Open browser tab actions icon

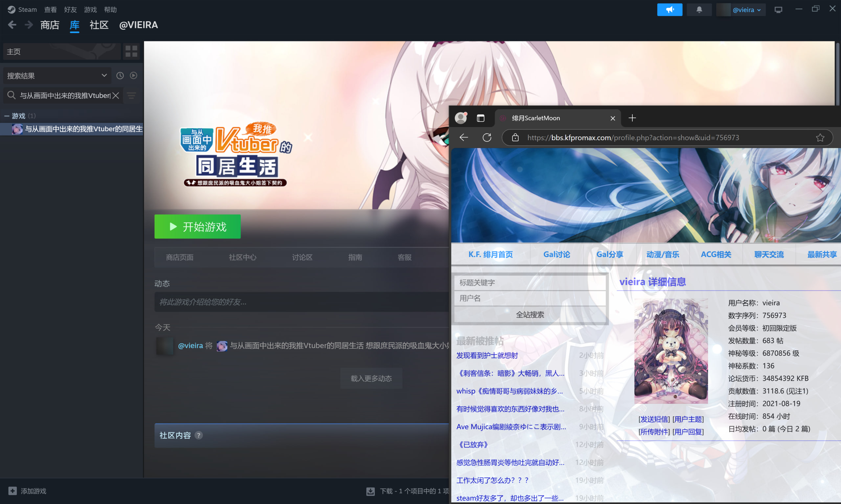pos(480,118)
